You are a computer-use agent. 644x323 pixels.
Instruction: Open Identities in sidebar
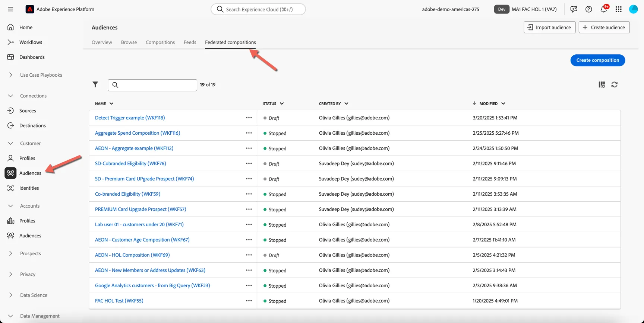[29, 188]
